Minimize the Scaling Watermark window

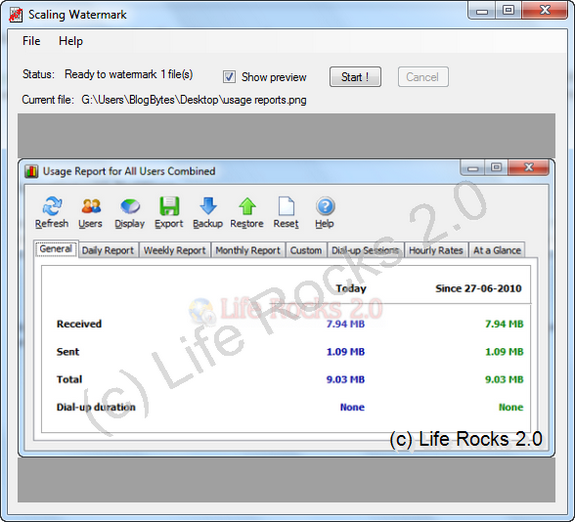[x=482, y=10]
